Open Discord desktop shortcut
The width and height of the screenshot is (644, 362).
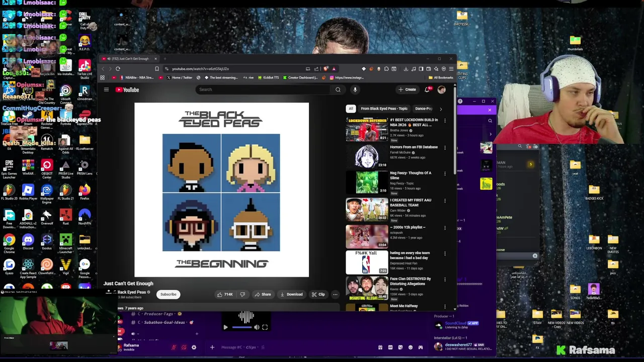[28, 242]
